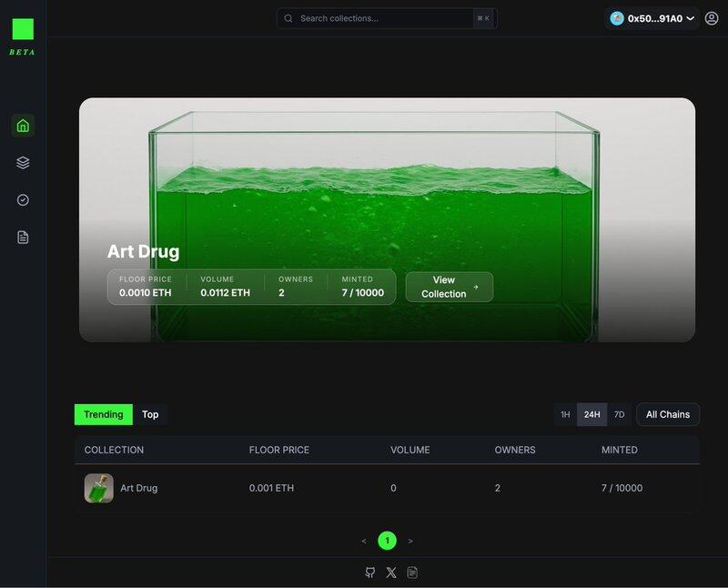Viewport: 728px width, 588px height.
Task: Open the document icon in the sidebar
Action: point(23,238)
